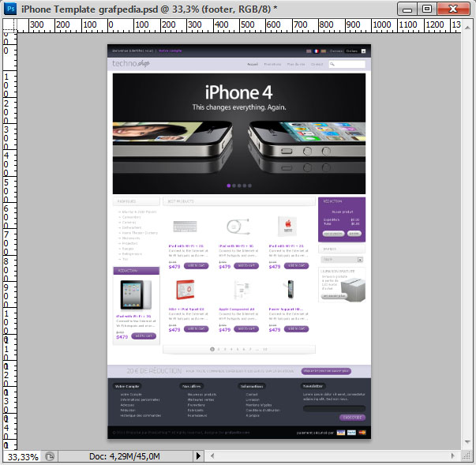The image size is (476, 465).
Task: Click the 33,33% zoom level field
Action: pyautogui.click(x=23, y=456)
